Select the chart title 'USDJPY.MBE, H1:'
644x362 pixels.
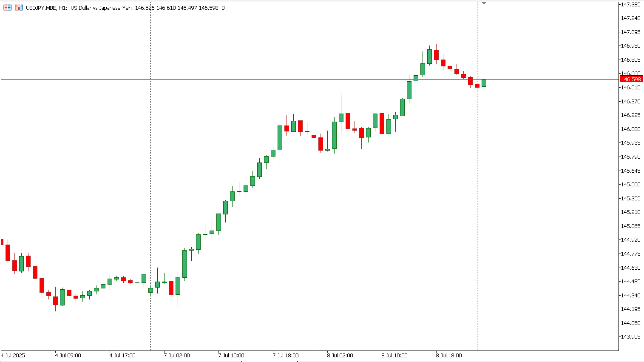[x=46, y=8]
